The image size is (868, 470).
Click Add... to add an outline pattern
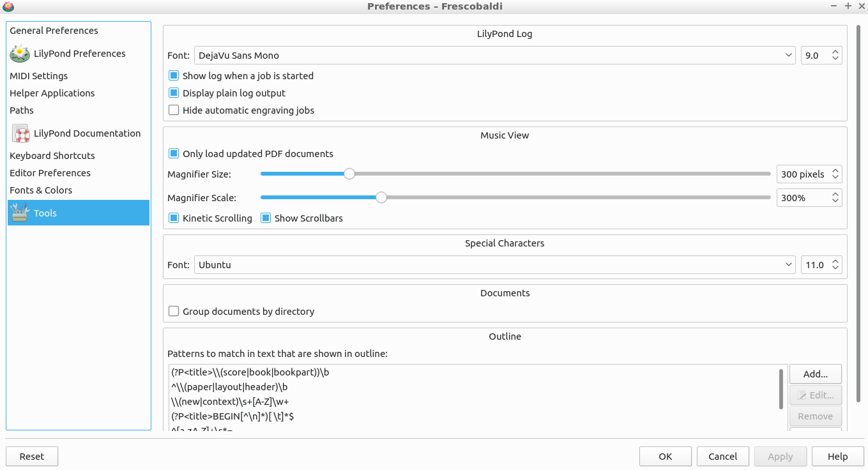point(816,374)
